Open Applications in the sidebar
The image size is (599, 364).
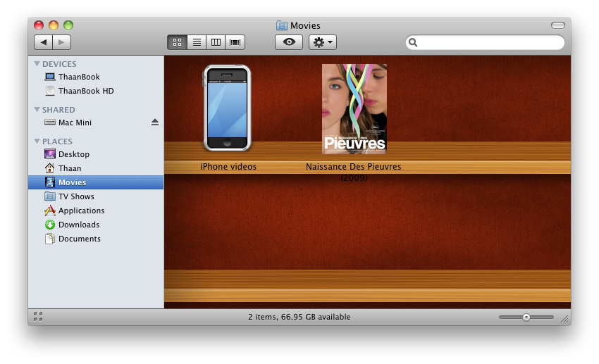(96, 211)
